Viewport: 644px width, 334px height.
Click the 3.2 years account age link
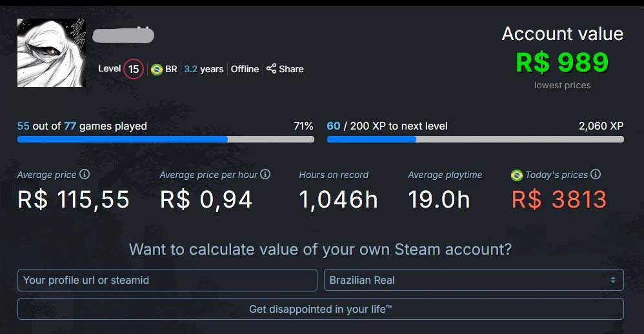(x=204, y=69)
